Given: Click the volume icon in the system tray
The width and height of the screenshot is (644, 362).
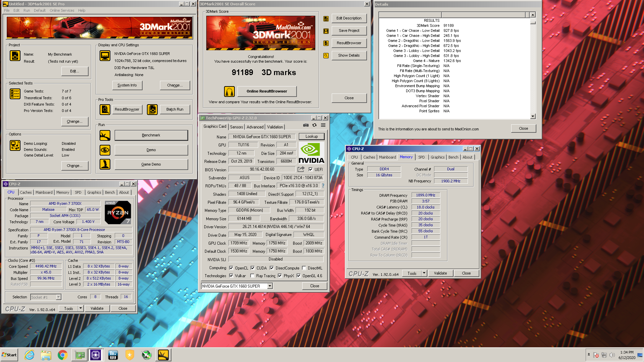Looking at the screenshot, I should (x=612, y=355).
